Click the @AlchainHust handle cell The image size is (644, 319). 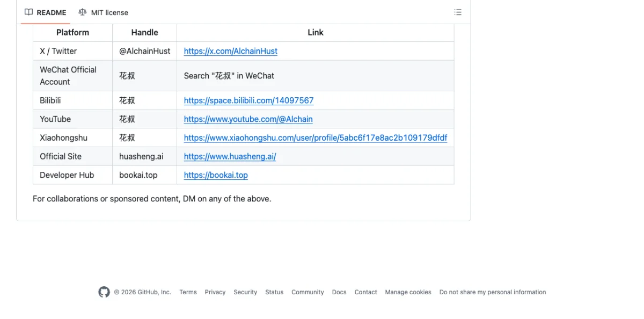pyautogui.click(x=144, y=51)
